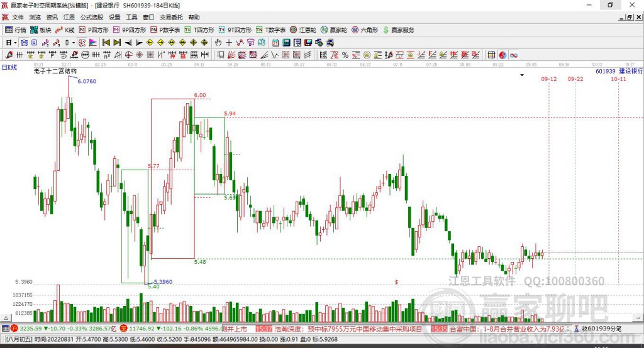Open the P四方形 tool
Image resolution: width=644 pixels, height=348 pixels.
click(x=94, y=30)
